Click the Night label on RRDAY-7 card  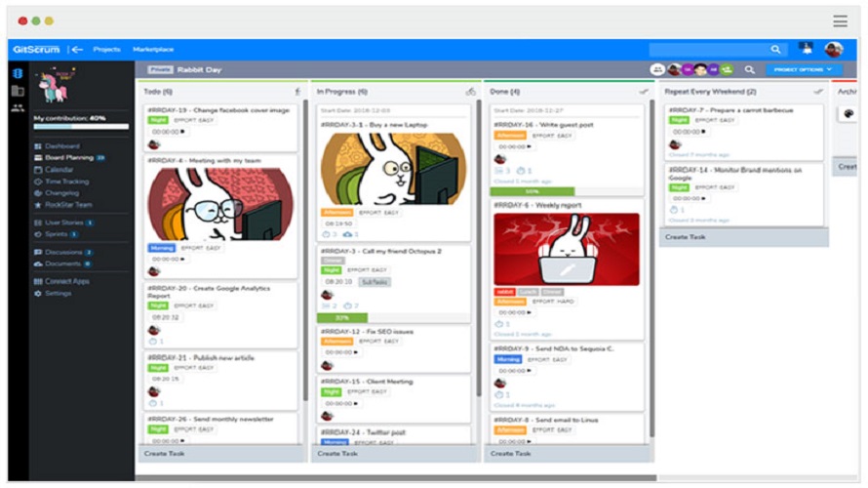coord(679,120)
